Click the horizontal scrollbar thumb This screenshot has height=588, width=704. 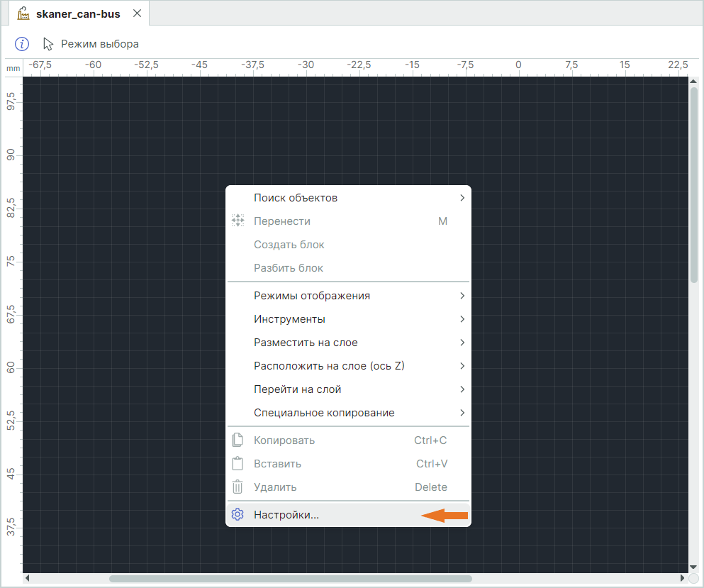click(291, 579)
